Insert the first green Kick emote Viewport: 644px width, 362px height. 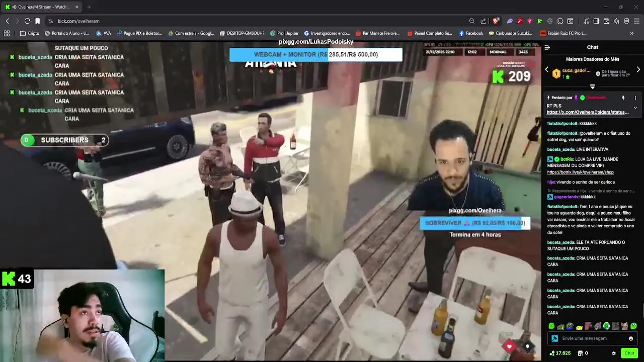(x=551, y=326)
